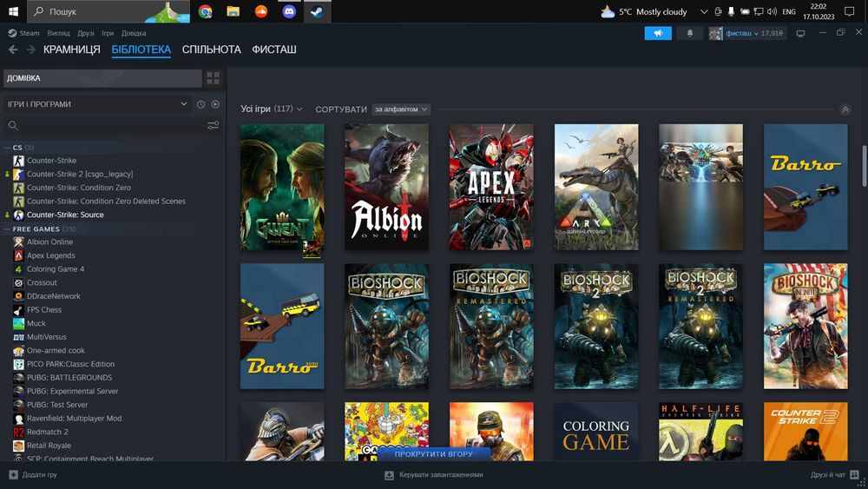Click the Windows Пошук search box
This screenshot has width=868, height=489.
[108, 11]
